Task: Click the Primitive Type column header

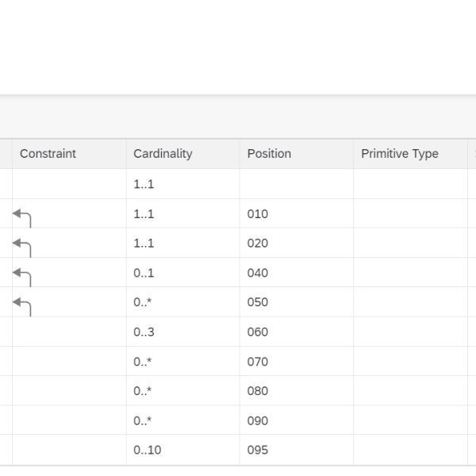Action: 399,154
